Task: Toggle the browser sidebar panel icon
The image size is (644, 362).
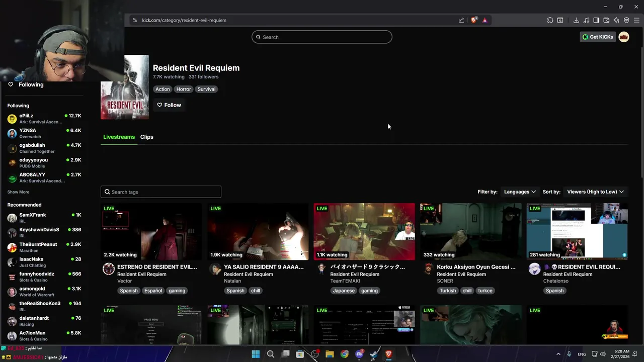Action: [x=596, y=20]
